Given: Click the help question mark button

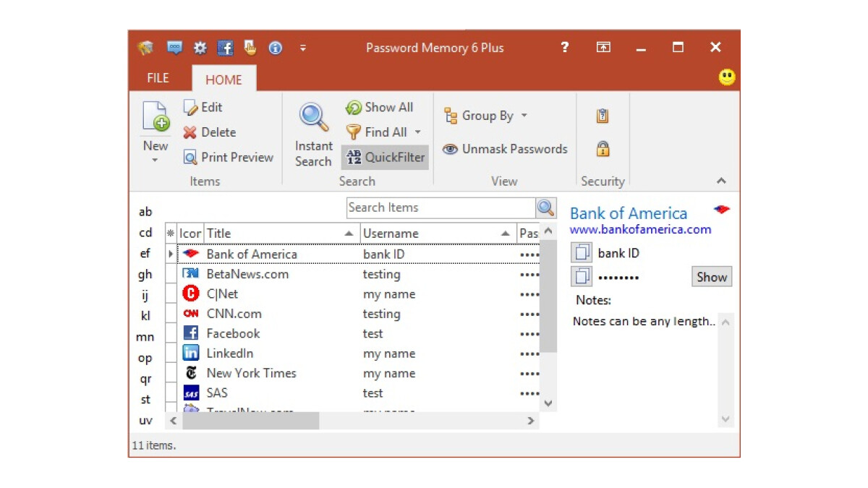Looking at the screenshot, I should click(x=565, y=47).
